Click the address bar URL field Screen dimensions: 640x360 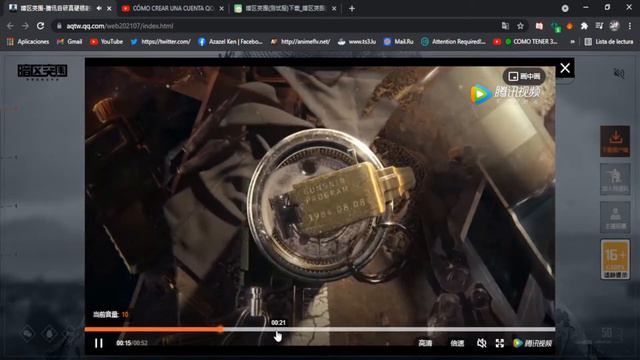[278, 26]
